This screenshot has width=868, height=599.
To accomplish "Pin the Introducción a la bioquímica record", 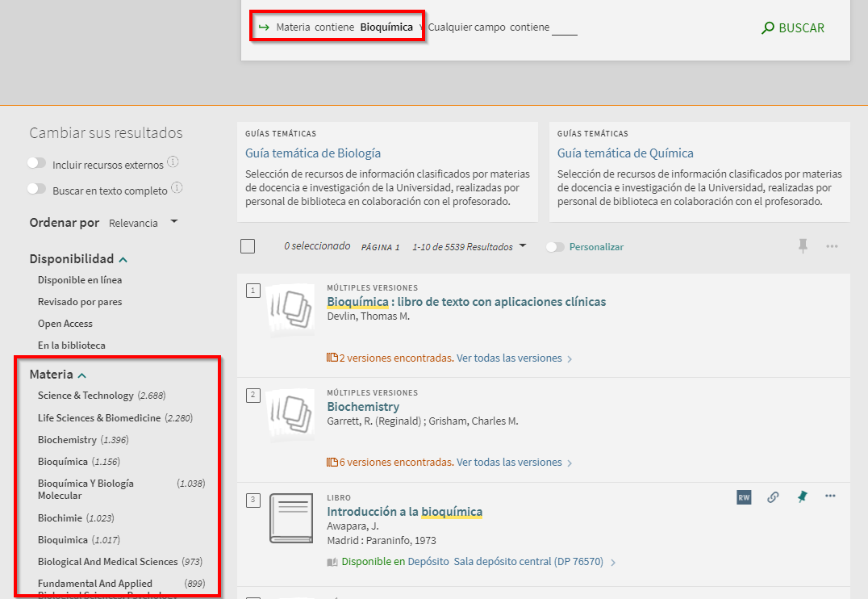I will point(802,497).
